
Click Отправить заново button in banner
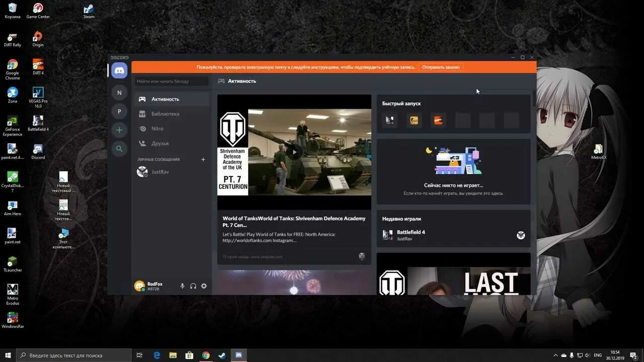[x=441, y=67]
